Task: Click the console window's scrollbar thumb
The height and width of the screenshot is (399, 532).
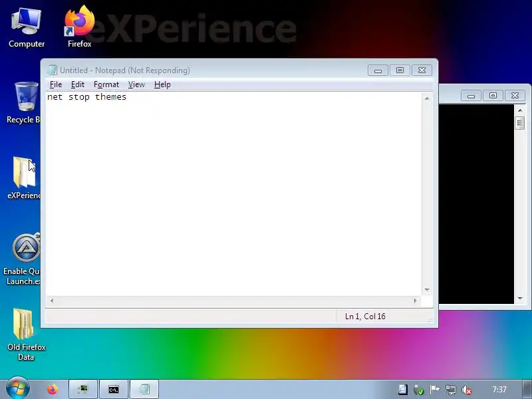Action: click(x=520, y=123)
